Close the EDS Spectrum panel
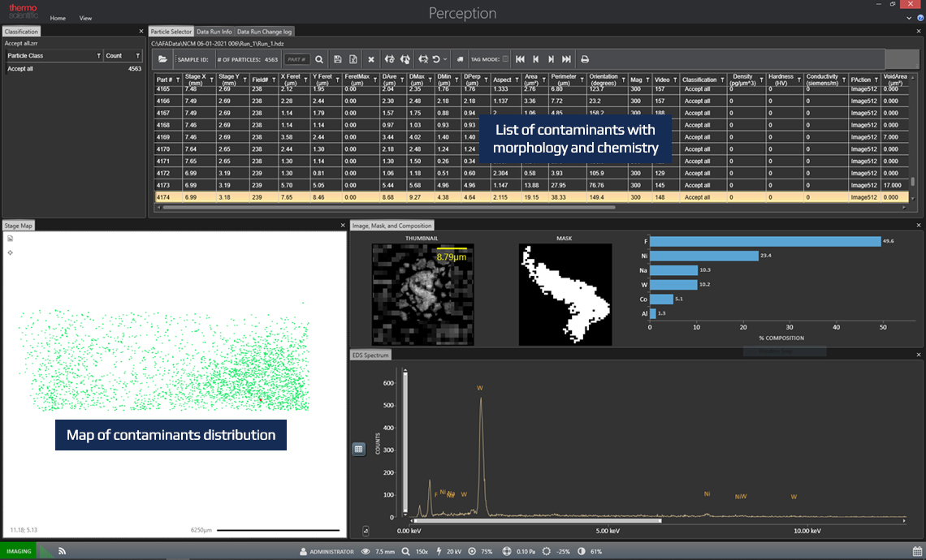The image size is (926, 560). tap(919, 355)
